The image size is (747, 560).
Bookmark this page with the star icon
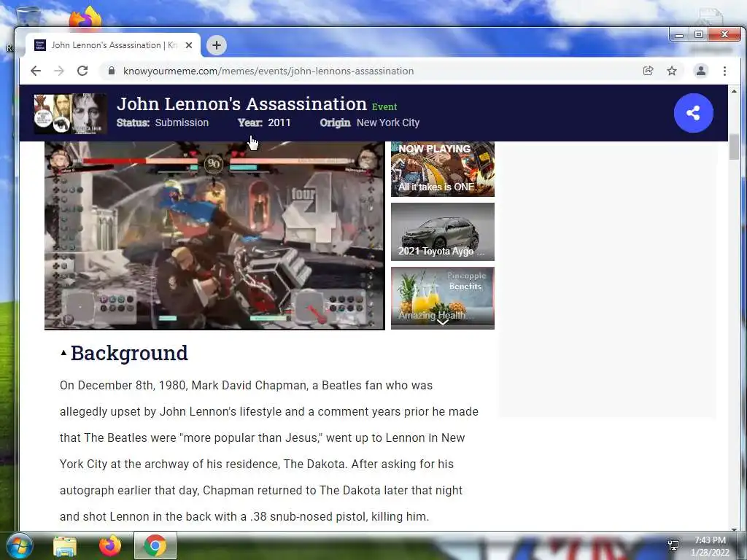pyautogui.click(x=672, y=71)
